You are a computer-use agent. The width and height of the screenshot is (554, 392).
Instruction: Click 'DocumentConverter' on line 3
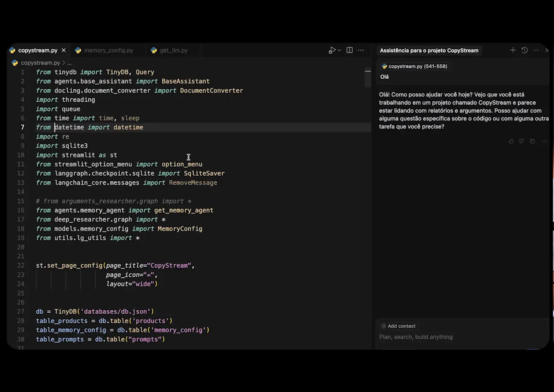211,91
